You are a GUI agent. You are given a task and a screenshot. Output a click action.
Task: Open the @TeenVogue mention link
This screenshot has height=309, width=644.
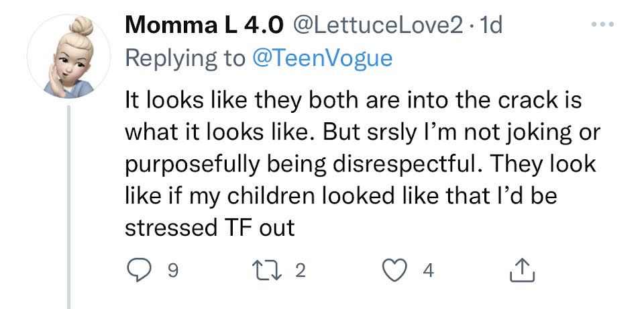(321, 58)
